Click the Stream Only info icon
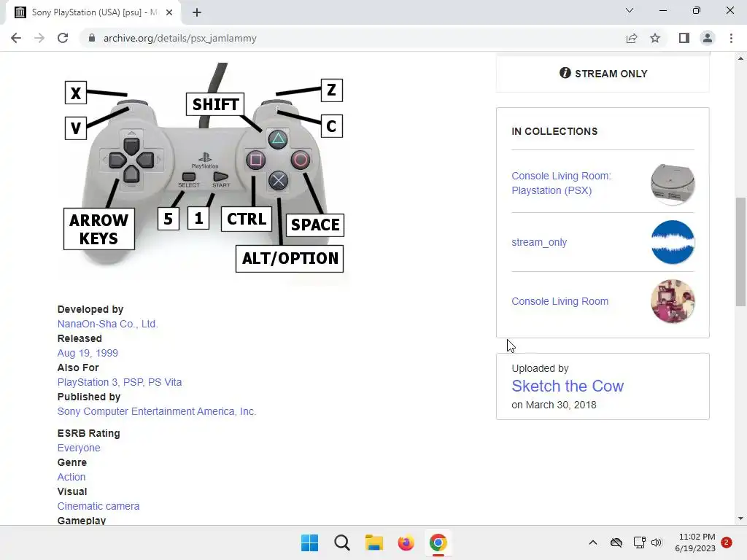The image size is (747, 560). click(x=565, y=73)
